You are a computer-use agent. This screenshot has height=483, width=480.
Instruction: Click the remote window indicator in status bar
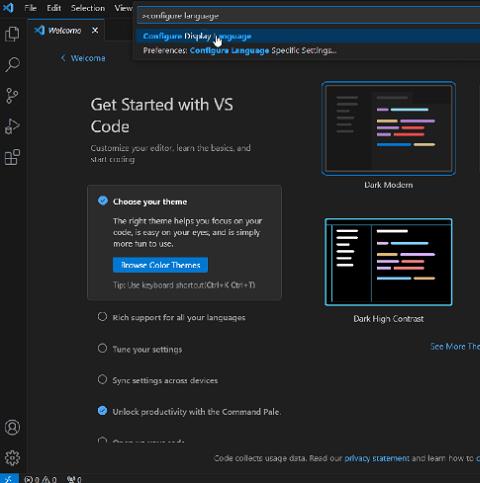pyautogui.click(x=9, y=479)
